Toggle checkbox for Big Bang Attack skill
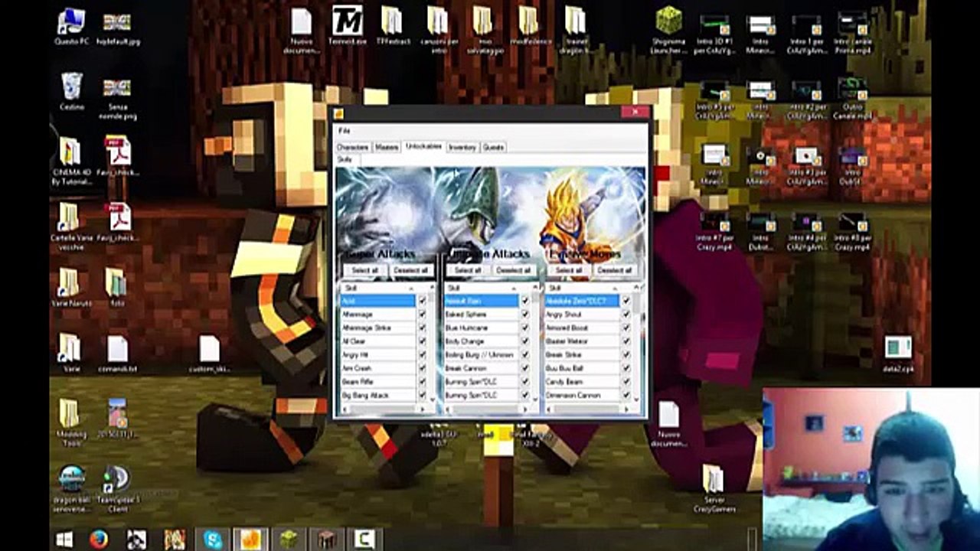Image resolution: width=980 pixels, height=551 pixels. point(422,396)
